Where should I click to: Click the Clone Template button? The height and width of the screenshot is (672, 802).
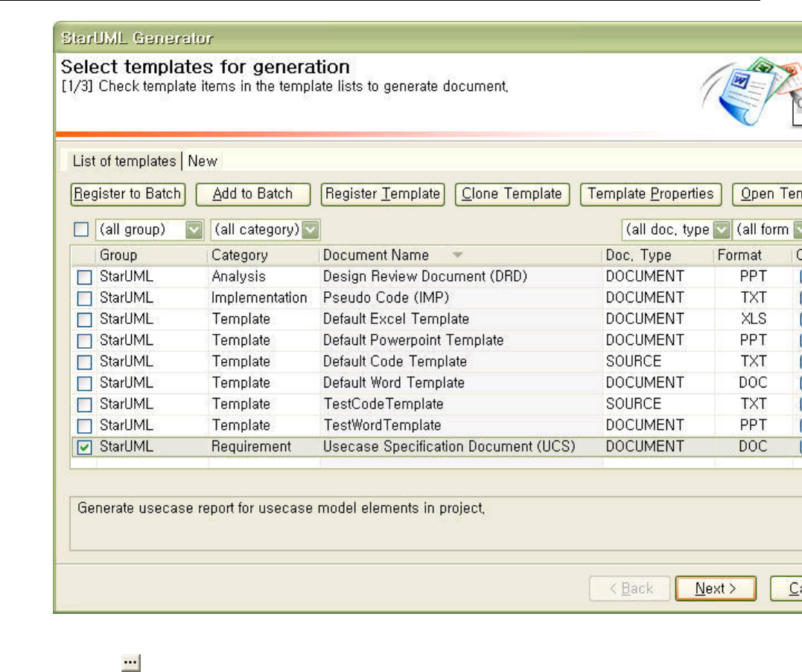pos(512,194)
